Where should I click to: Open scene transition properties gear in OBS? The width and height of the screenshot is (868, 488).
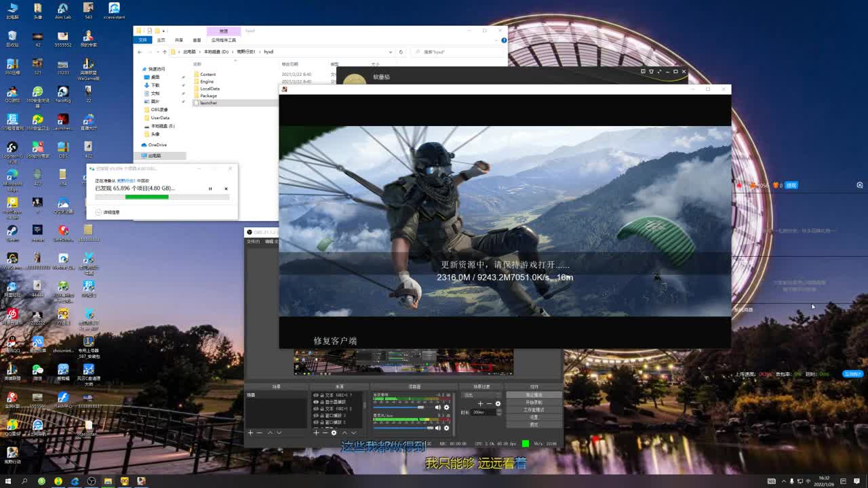pos(498,404)
